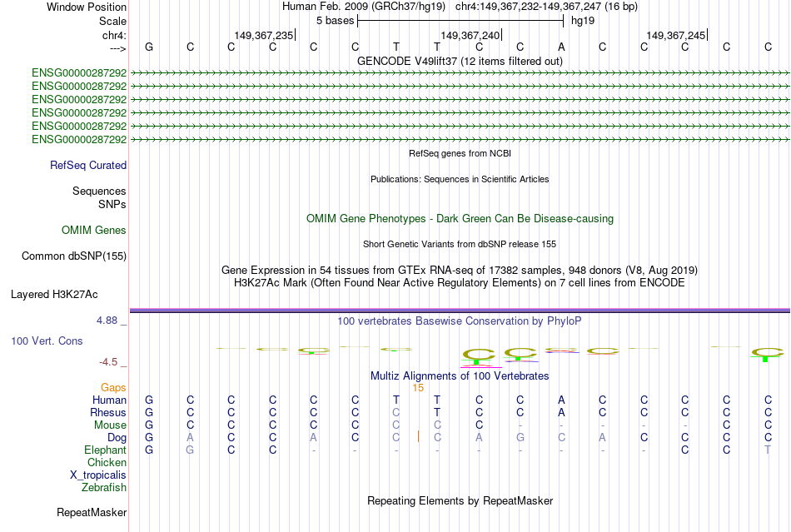The height and width of the screenshot is (532, 791).
Task: Click '100 vertebrates Basewise Conservation by PhyloP' title
Action: coord(460,321)
